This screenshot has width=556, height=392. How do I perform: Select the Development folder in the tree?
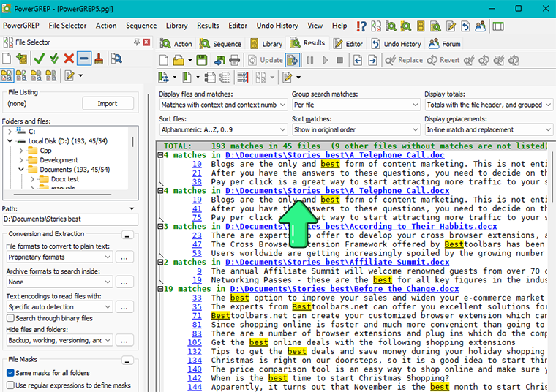[x=59, y=160]
